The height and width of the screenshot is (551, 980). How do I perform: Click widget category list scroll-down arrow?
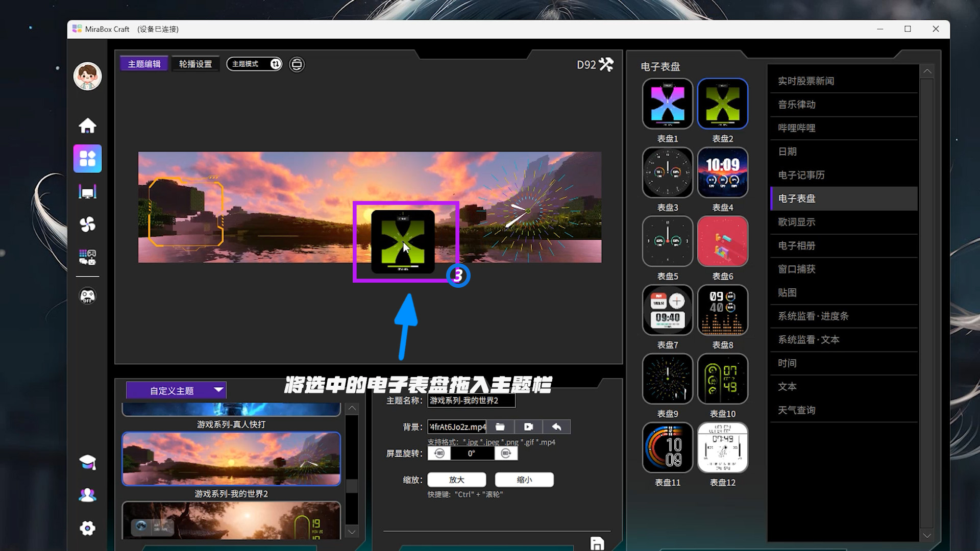pyautogui.click(x=927, y=535)
